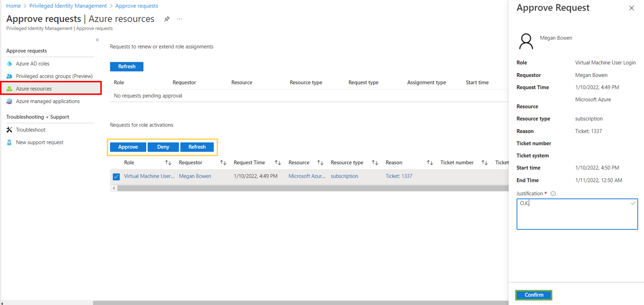
Task: Sort the table by Requestor column
Action: coord(223,163)
